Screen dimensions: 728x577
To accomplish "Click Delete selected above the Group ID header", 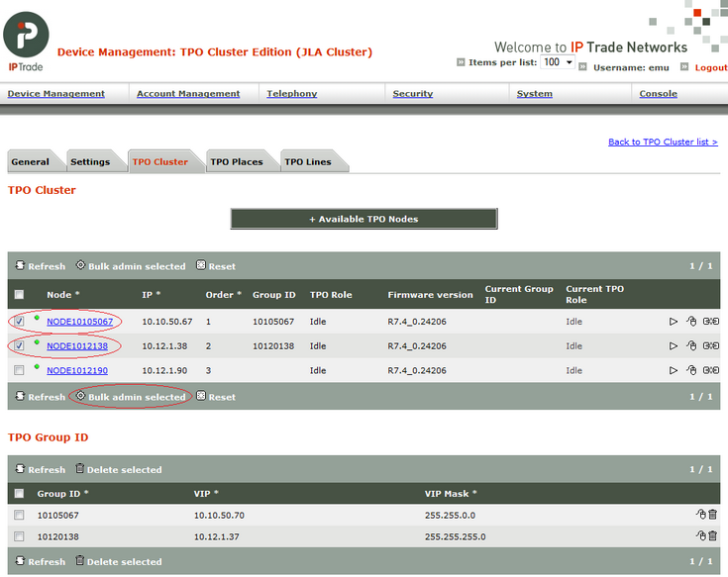I will (x=119, y=469).
